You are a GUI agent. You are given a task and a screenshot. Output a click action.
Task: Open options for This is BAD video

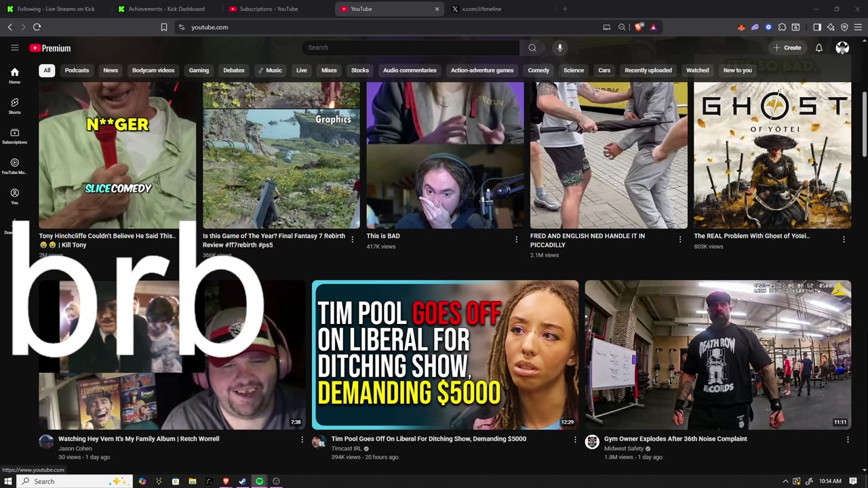tap(516, 239)
